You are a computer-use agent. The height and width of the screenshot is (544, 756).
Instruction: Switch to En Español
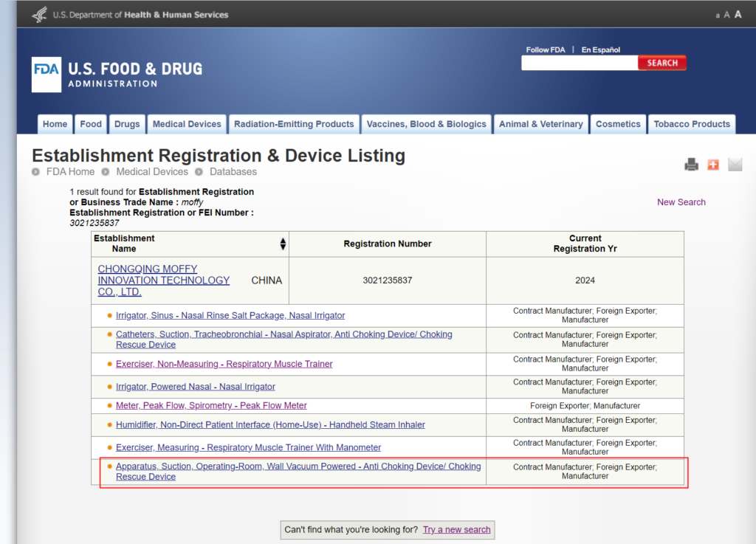(x=601, y=49)
